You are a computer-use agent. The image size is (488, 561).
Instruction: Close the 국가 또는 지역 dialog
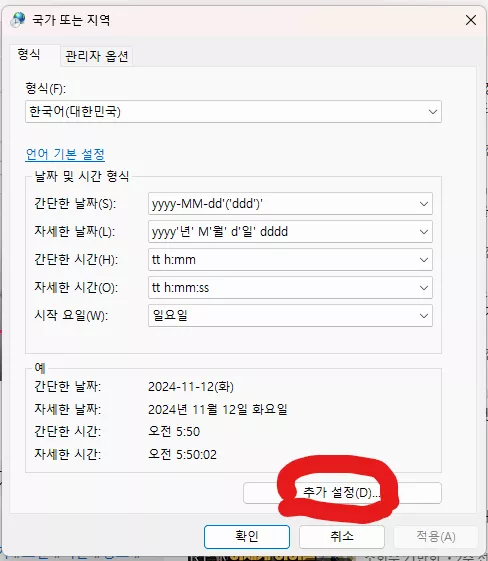[x=471, y=20]
